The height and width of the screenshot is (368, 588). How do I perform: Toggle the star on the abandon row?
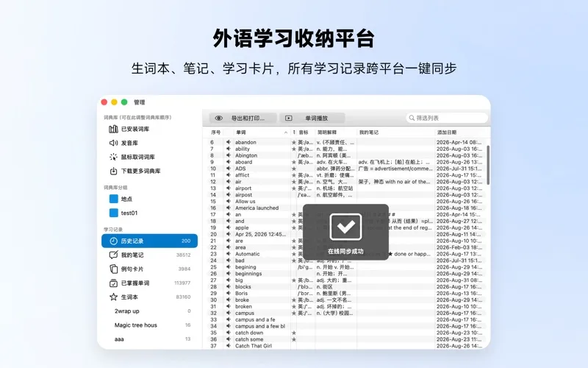294,142
